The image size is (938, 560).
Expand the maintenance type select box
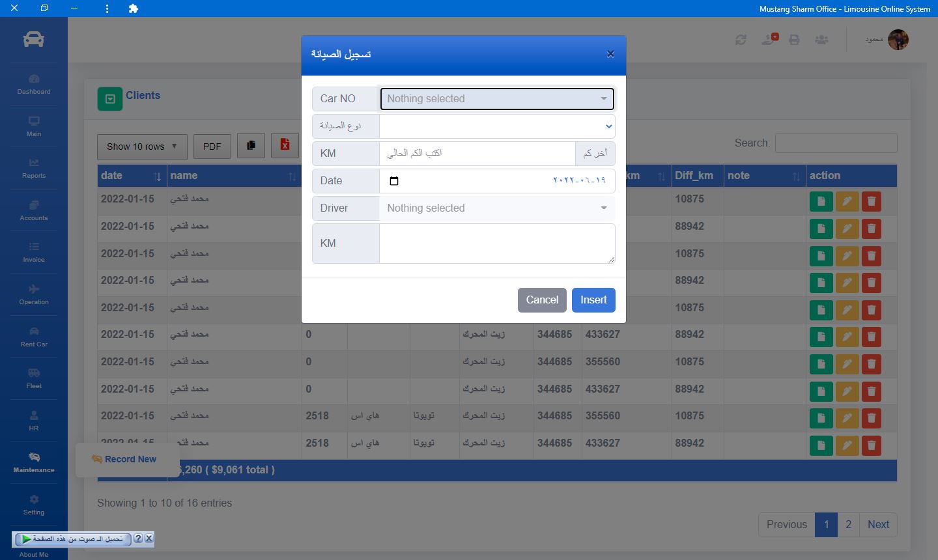point(496,126)
